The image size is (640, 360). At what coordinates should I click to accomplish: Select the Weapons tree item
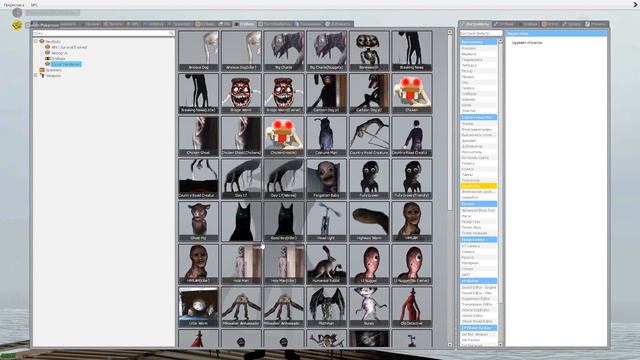click(x=53, y=76)
